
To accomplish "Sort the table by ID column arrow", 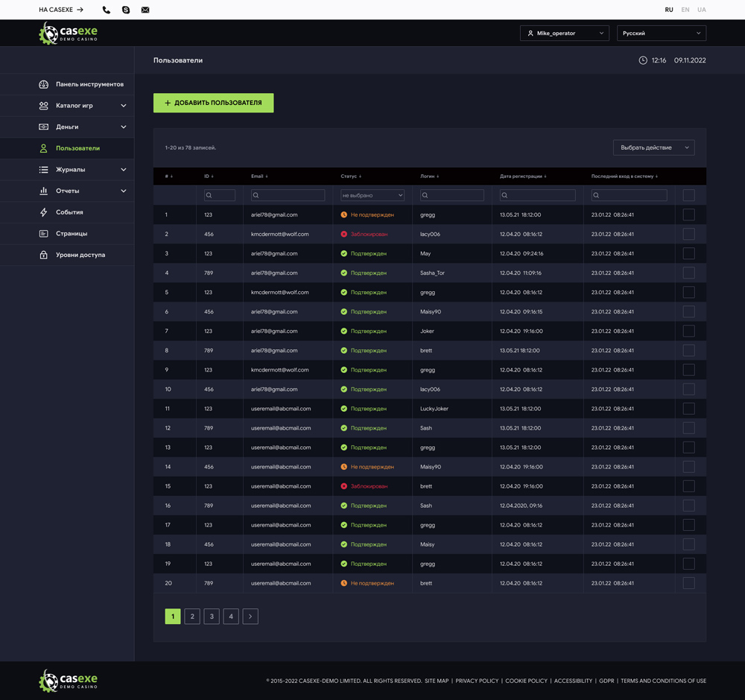I will pyautogui.click(x=212, y=176).
